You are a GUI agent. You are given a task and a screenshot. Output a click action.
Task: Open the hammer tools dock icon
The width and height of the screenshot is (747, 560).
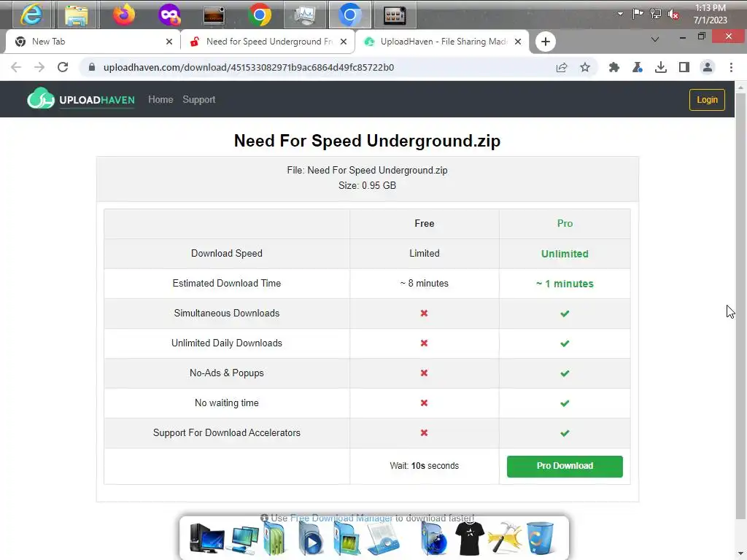[x=505, y=538]
